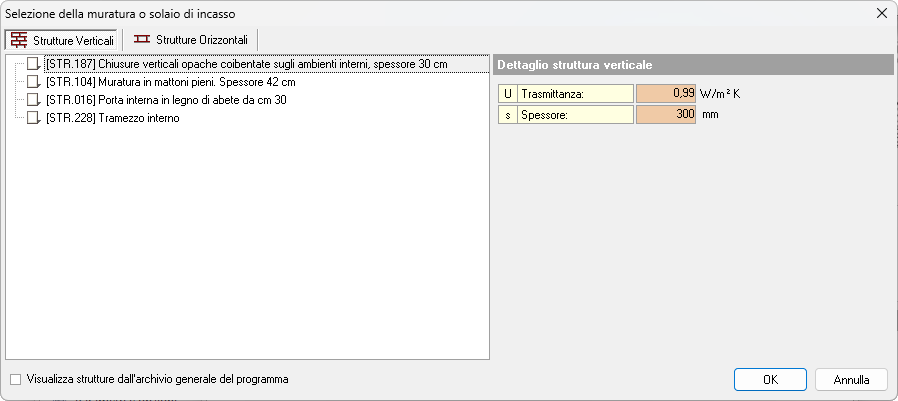Select the Chiusure verticali opache coibentate entry
Viewport: 898px width, 401px height.
coord(246,64)
